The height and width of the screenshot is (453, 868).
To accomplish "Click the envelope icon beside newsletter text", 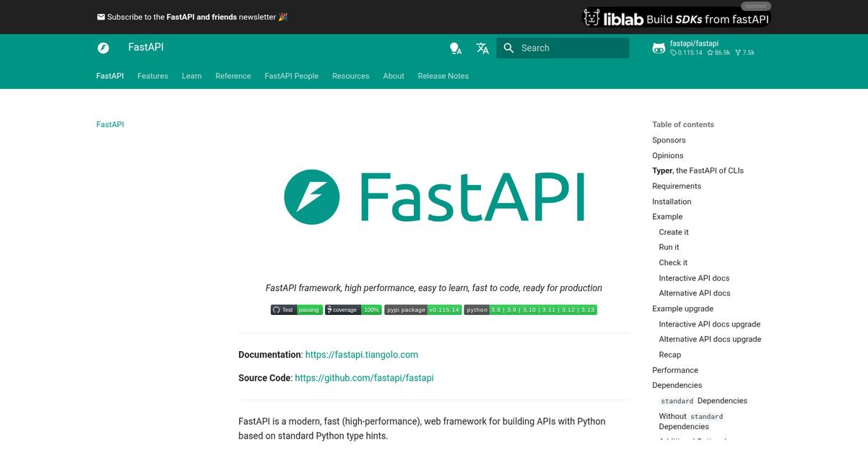I will (x=101, y=17).
